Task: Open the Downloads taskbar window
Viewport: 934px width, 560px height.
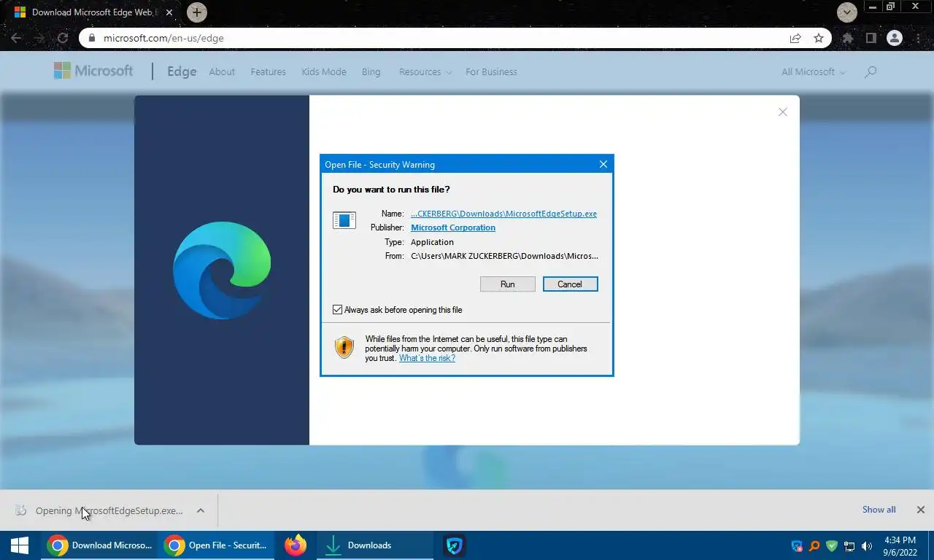Action: pyautogui.click(x=376, y=545)
